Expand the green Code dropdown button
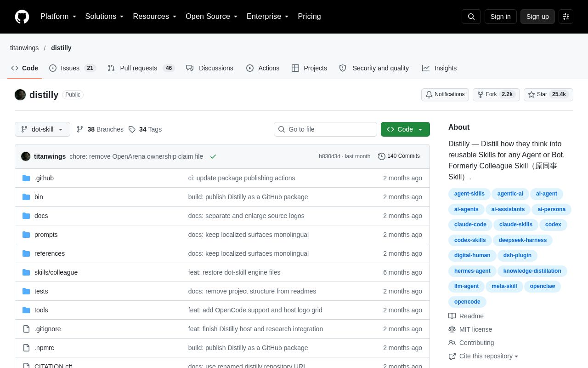The width and height of the screenshot is (588, 368). click(405, 129)
